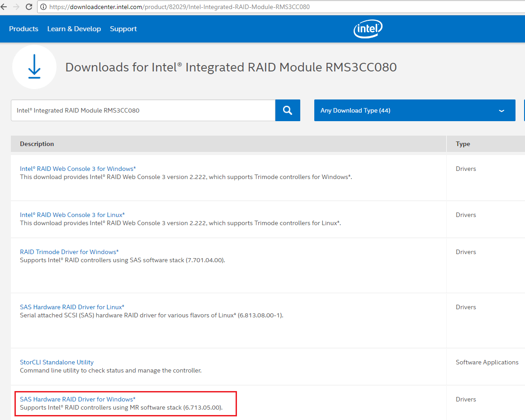
Task: Expand the Support navigation menu
Action: tap(123, 28)
